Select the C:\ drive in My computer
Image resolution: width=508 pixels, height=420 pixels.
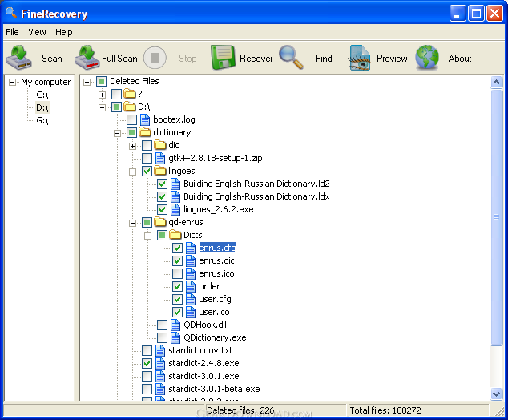42,95
